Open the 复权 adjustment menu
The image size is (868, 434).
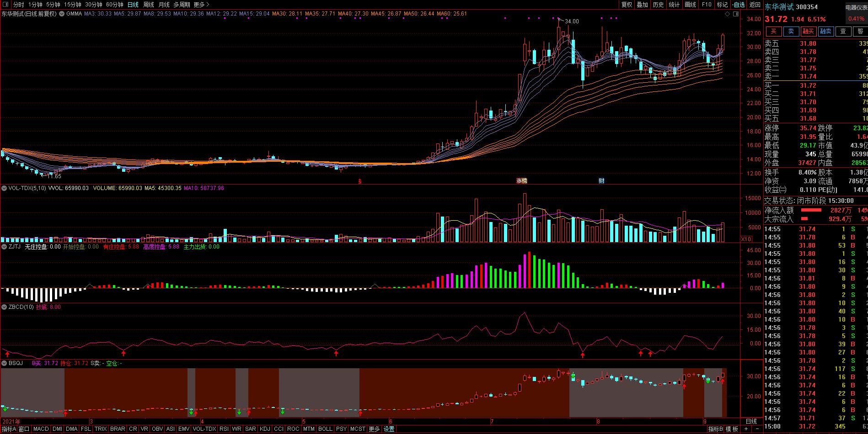pyautogui.click(x=627, y=5)
